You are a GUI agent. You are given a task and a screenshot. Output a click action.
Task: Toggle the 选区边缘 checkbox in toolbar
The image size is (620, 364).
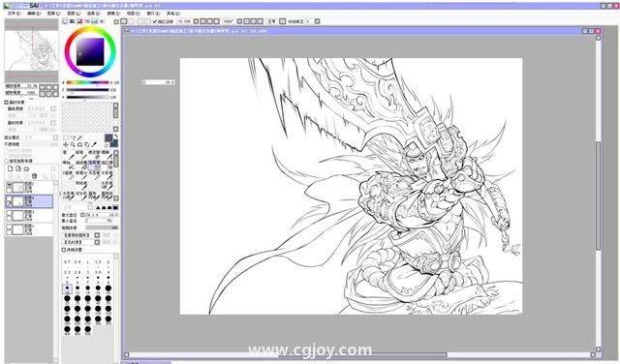pyautogui.click(x=155, y=21)
